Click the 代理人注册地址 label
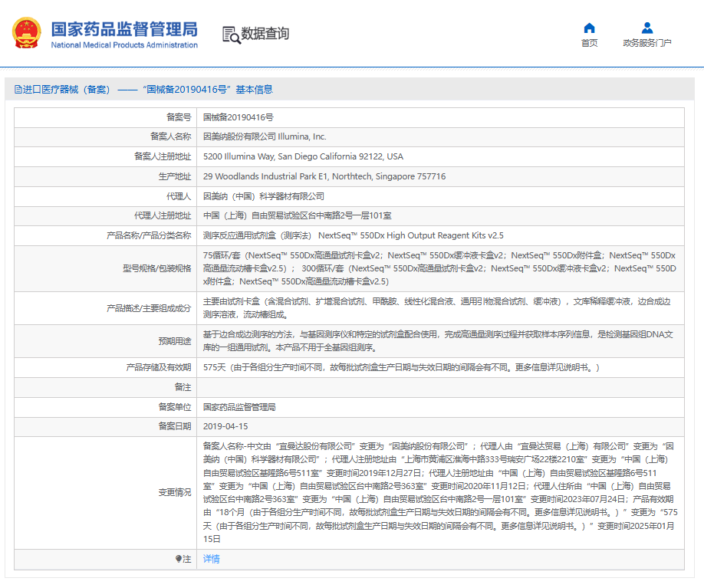 click(x=163, y=215)
